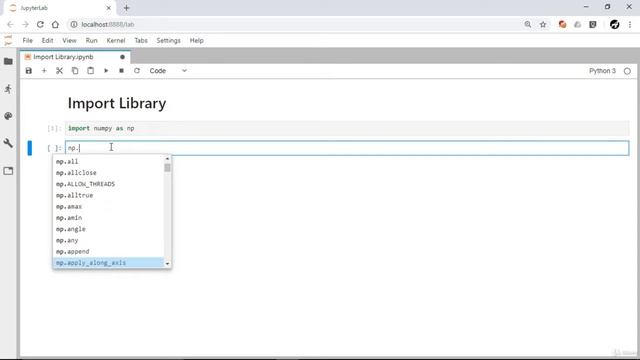Click the completer scrollbar thumb
640x360 pixels.
(x=167, y=168)
